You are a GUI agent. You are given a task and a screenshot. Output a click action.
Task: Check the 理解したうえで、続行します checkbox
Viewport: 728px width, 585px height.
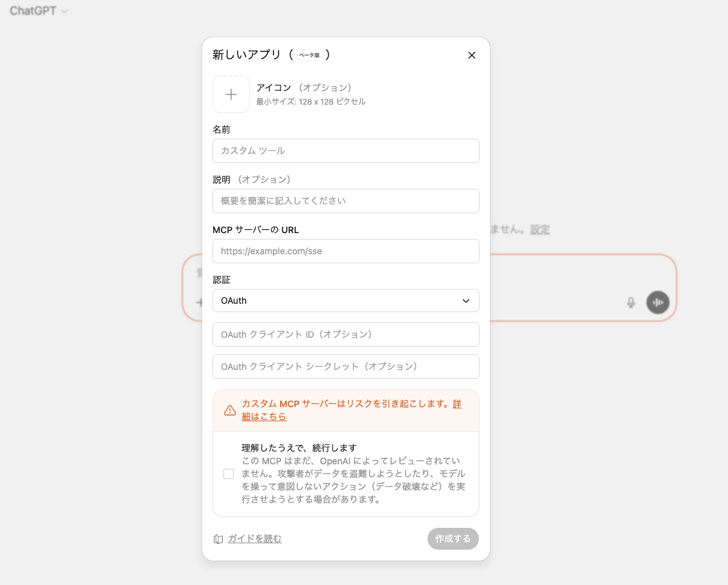click(229, 474)
